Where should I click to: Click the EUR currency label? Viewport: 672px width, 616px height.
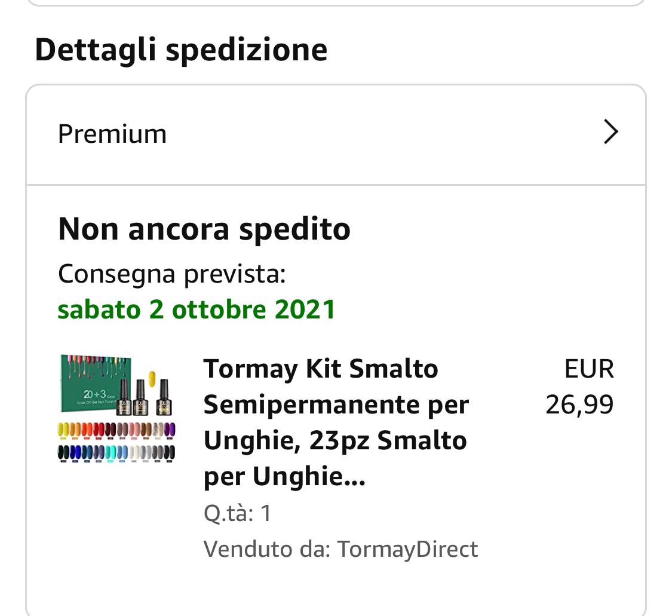click(x=589, y=369)
